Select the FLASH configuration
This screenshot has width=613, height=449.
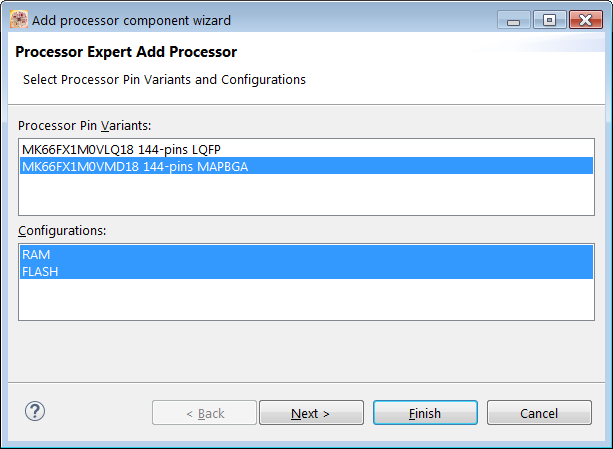coord(40,271)
